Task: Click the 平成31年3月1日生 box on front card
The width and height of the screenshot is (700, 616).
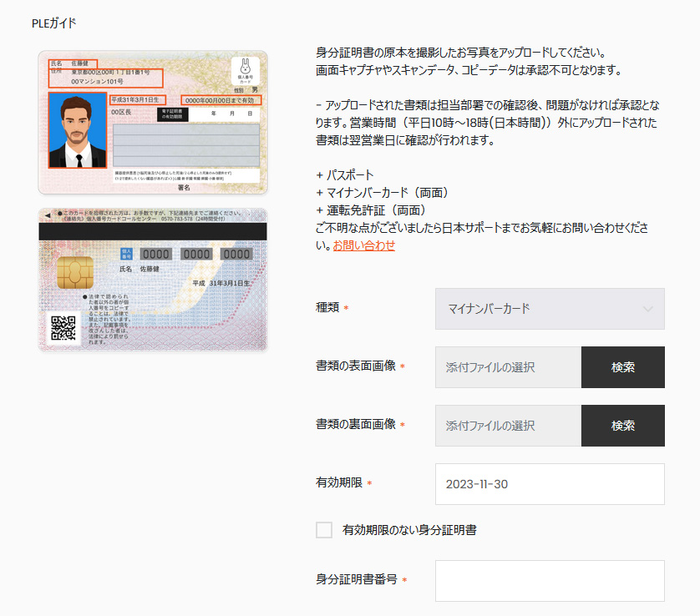Action: pyautogui.click(x=138, y=100)
